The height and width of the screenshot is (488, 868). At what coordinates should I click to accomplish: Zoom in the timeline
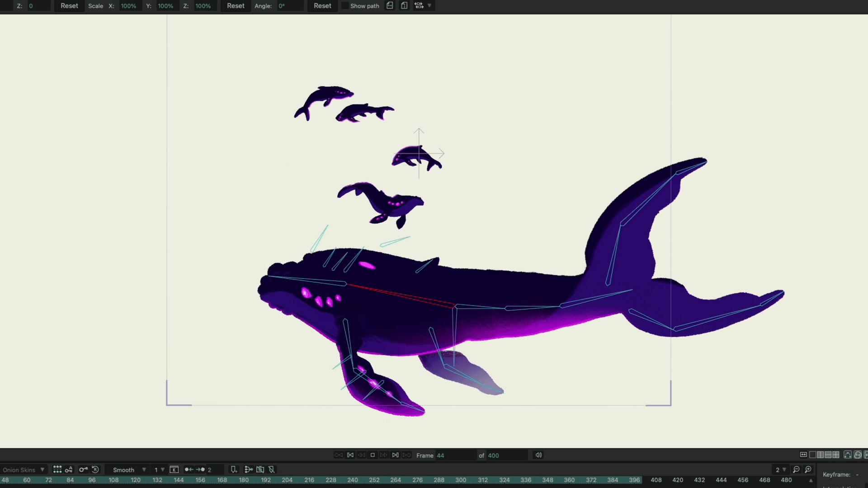(x=808, y=470)
